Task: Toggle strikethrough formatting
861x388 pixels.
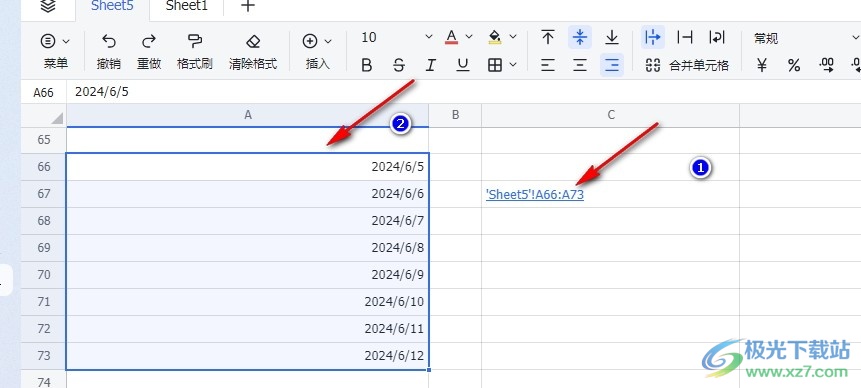Action: click(399, 66)
